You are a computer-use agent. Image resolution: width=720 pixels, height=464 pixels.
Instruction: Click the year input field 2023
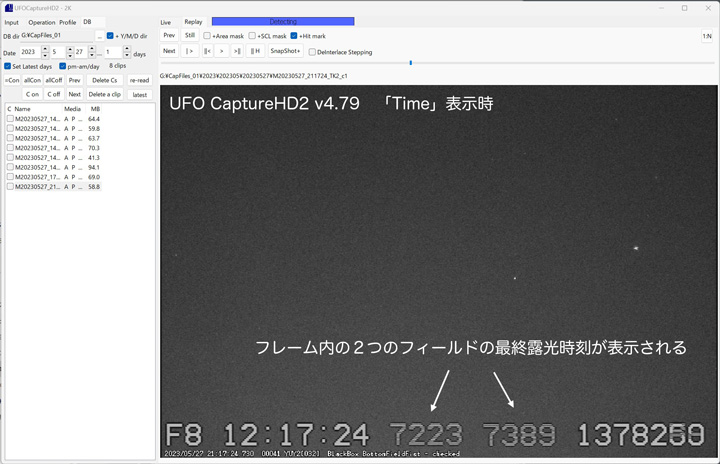[x=31, y=52]
